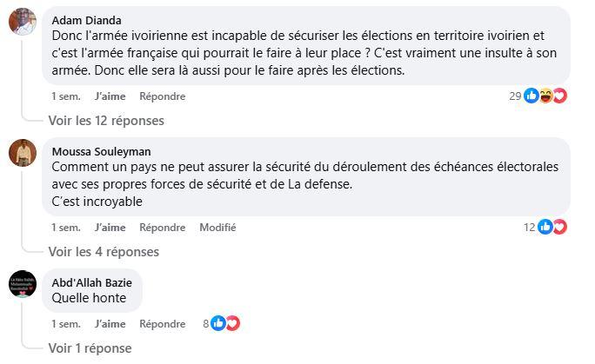Open Adam Dianda's profile name link
Screen dimensions: 595x364
pyautogui.click(x=87, y=20)
